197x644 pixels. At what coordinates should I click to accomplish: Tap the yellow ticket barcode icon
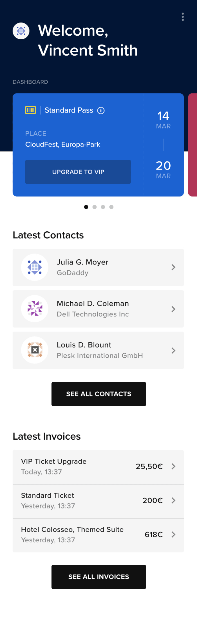30,110
